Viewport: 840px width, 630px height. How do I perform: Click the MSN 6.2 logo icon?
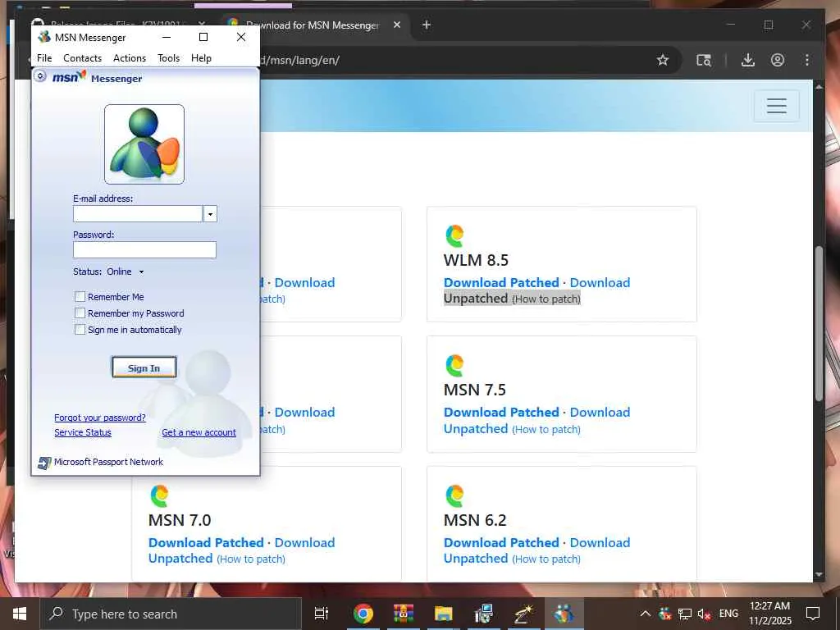pyautogui.click(x=454, y=496)
